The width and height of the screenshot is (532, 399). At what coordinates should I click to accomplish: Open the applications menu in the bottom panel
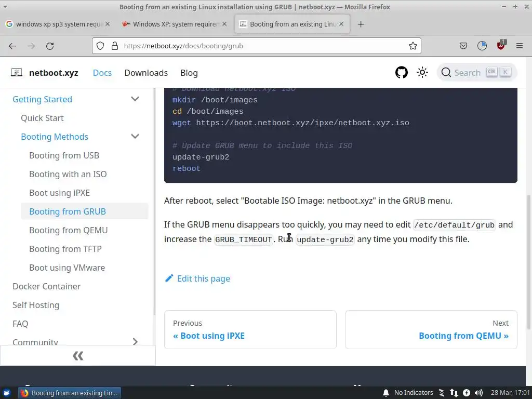click(7, 393)
